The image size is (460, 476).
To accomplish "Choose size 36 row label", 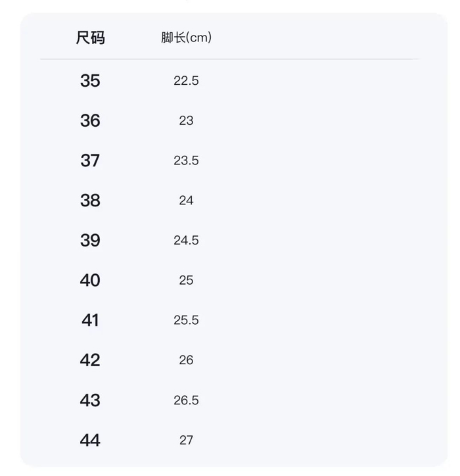I will 90,121.
